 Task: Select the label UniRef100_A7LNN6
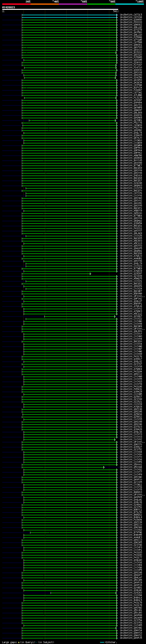click(131, 95)
